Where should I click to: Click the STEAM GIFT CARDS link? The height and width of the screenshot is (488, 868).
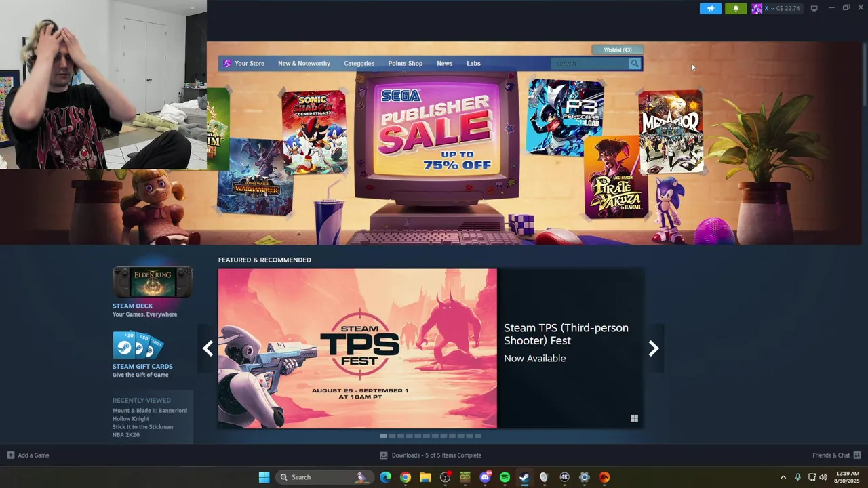tap(142, 367)
